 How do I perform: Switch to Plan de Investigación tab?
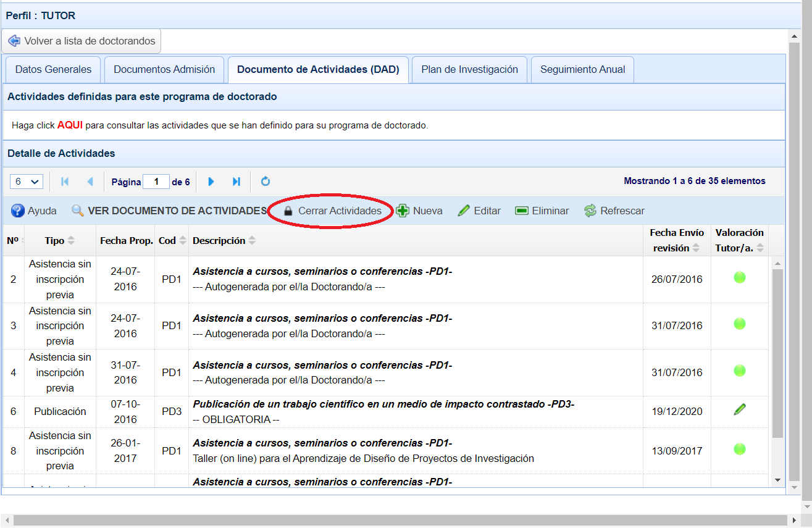[x=469, y=69]
